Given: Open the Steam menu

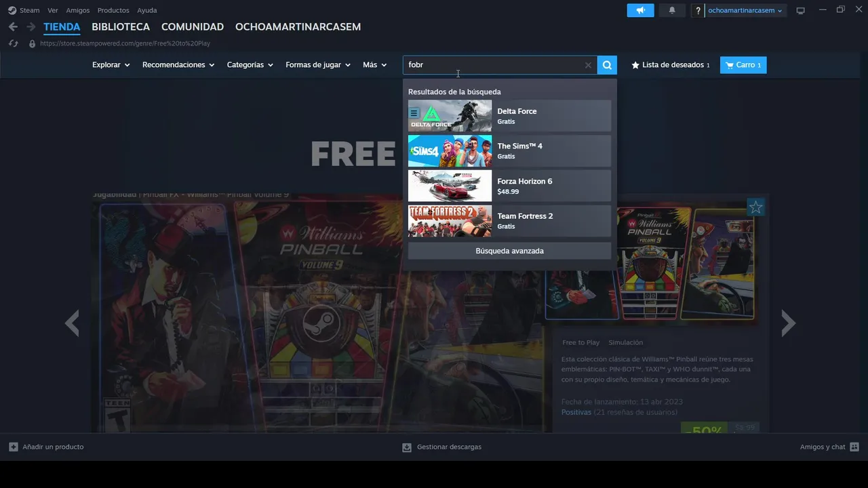Looking at the screenshot, I should 29,10.
